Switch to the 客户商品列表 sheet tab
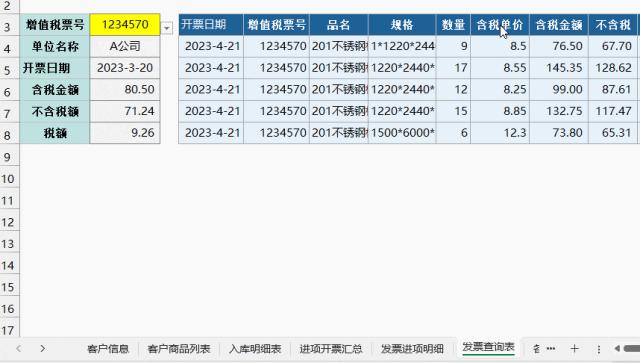 (178, 349)
